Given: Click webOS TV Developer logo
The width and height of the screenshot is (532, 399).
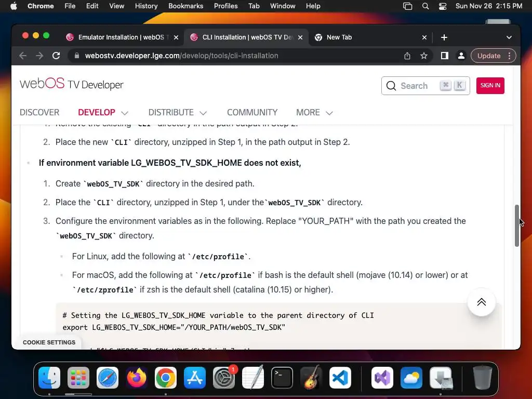Looking at the screenshot, I should point(72,84).
